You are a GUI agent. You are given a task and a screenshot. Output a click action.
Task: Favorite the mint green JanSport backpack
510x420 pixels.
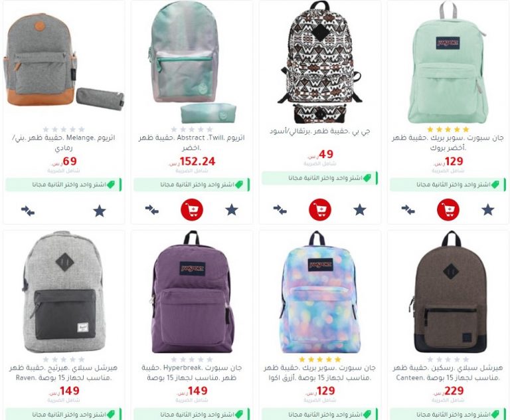coord(488,210)
